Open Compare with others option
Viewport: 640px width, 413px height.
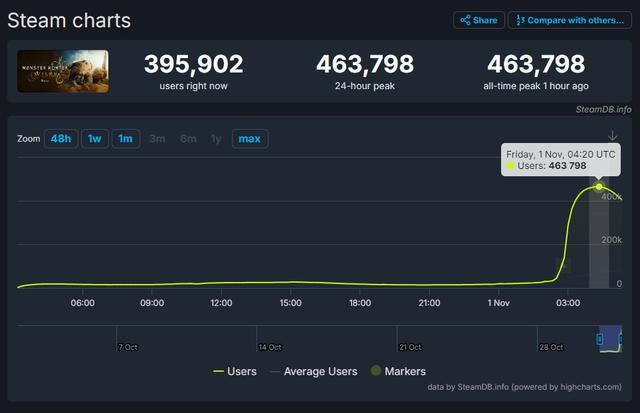(570, 20)
